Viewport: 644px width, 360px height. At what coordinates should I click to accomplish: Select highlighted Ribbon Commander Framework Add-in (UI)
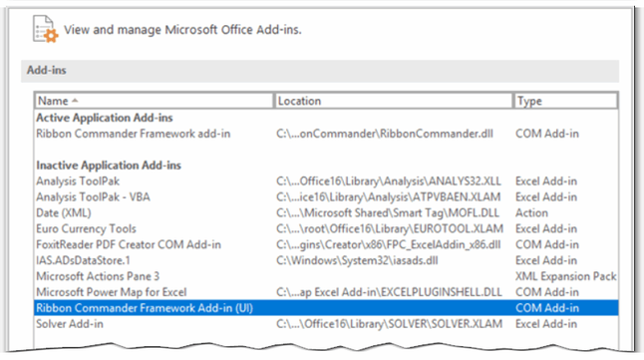(326, 308)
